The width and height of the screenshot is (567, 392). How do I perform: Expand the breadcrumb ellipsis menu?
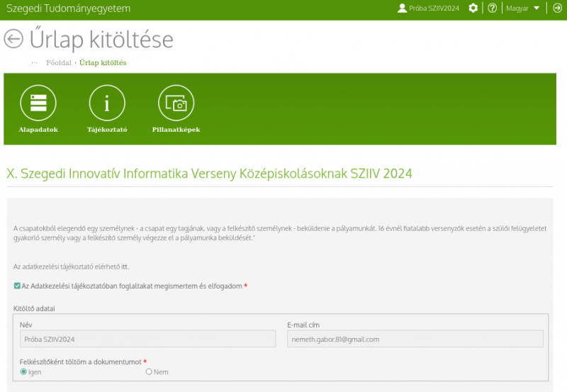34,62
